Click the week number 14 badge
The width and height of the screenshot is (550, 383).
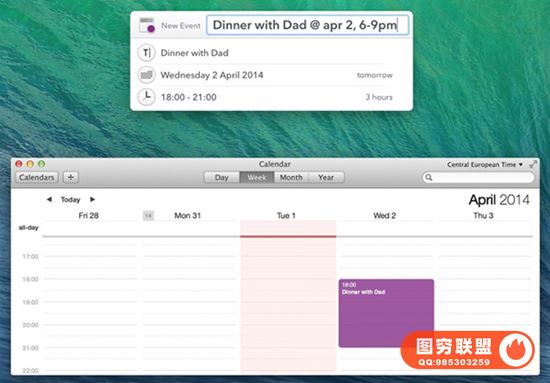tap(148, 215)
